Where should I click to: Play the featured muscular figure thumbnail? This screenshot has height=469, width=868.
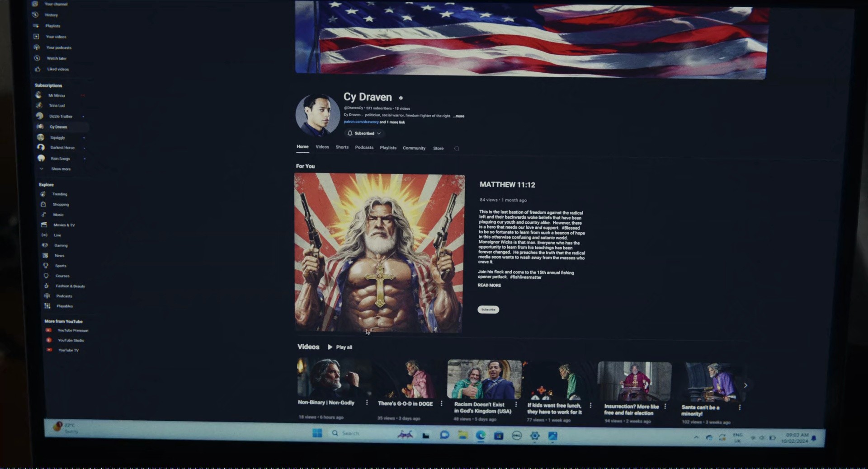[379, 253]
